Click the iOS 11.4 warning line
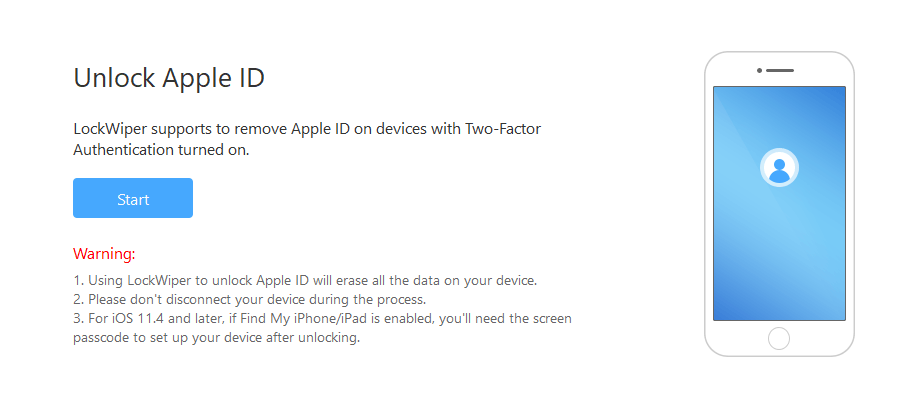Screen dimensions: 923x398 pos(322,319)
